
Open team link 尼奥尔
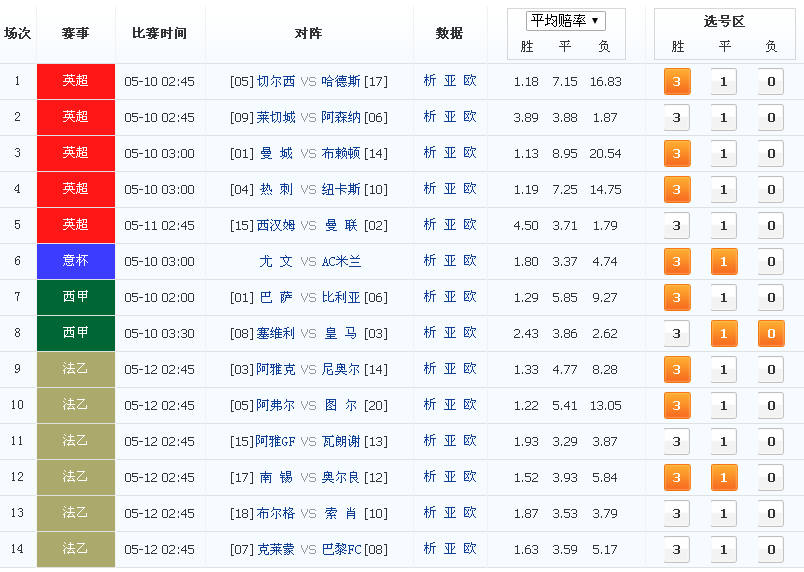point(341,370)
